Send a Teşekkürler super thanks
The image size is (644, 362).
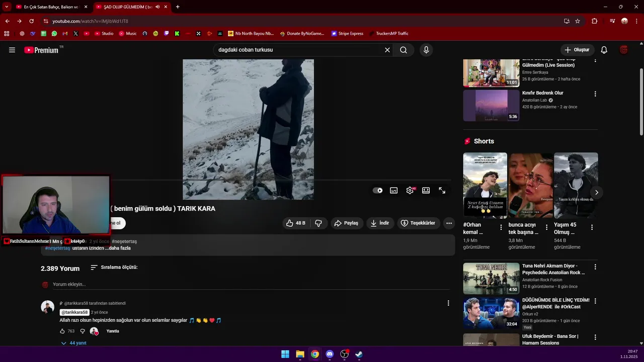pos(418,223)
